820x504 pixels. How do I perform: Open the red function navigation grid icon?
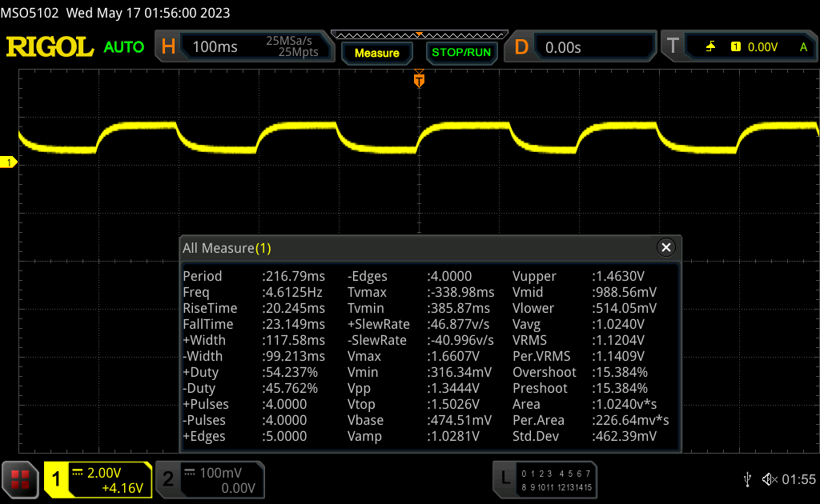point(20,479)
